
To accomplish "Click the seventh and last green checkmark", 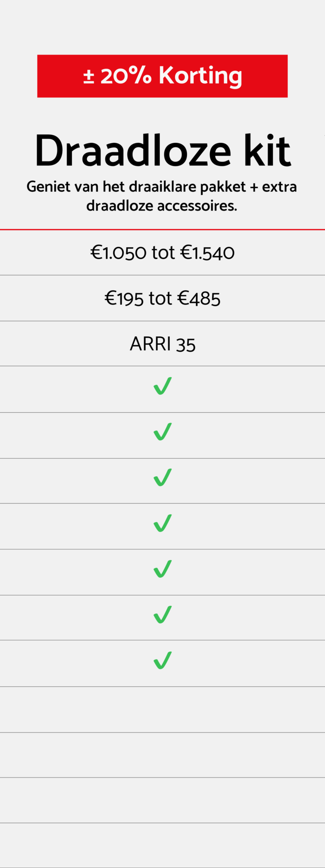I will pos(162,660).
